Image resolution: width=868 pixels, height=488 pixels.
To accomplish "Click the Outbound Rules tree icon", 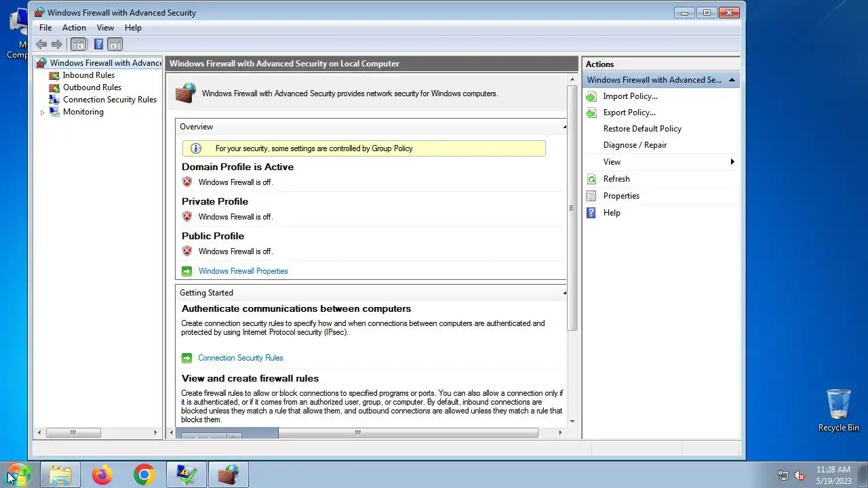I will point(54,87).
